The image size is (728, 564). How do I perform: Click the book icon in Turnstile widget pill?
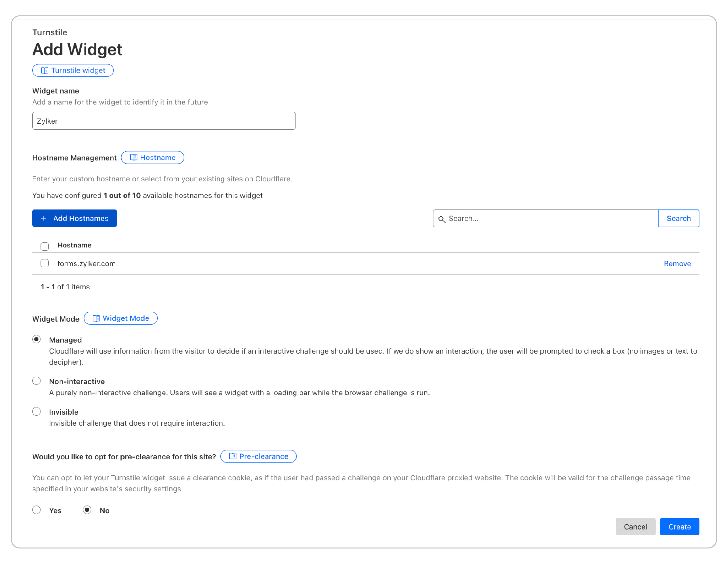pyautogui.click(x=44, y=70)
